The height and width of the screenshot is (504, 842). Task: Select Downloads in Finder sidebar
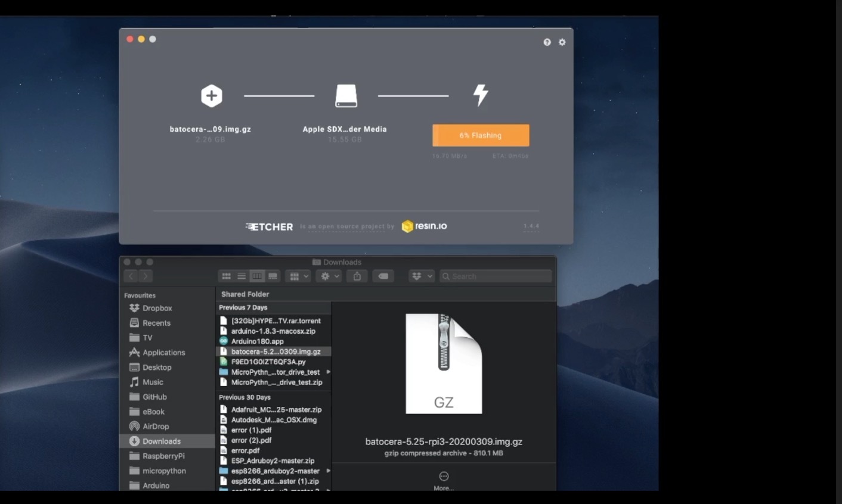167,441
